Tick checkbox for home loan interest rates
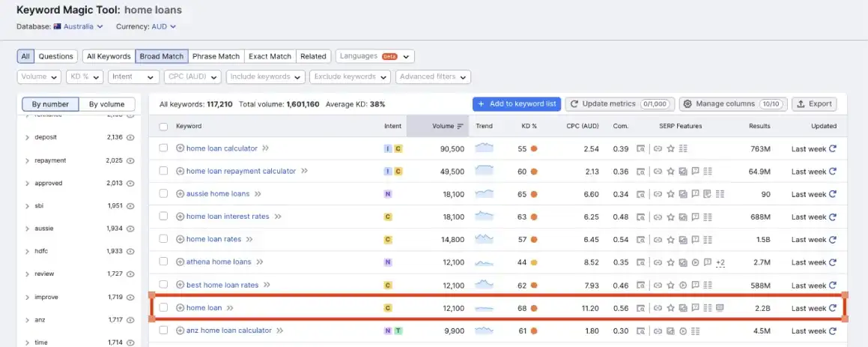Image resolution: width=868 pixels, height=347 pixels. pyautogui.click(x=163, y=216)
